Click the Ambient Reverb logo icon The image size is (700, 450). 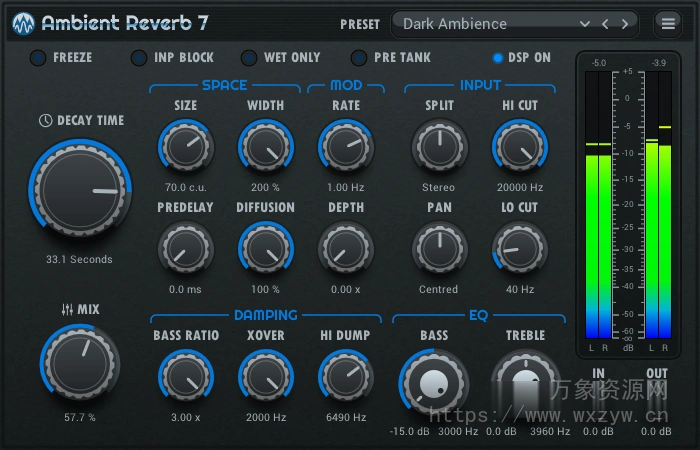[x=23, y=23]
